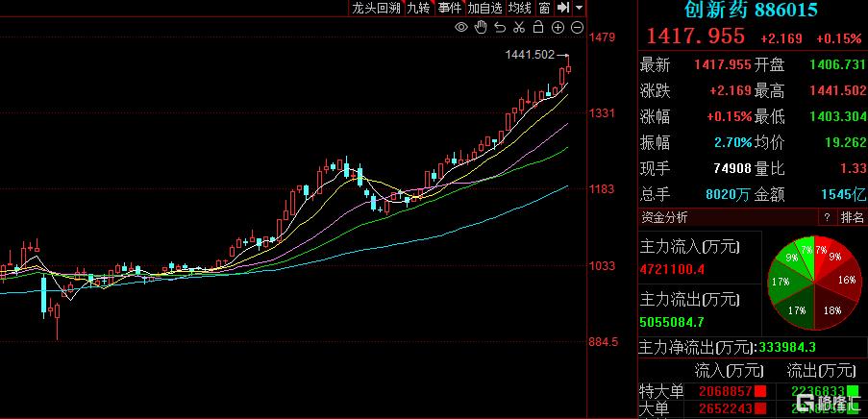Click the 1479 price axis label
The width and height of the screenshot is (868, 419).
click(x=601, y=37)
